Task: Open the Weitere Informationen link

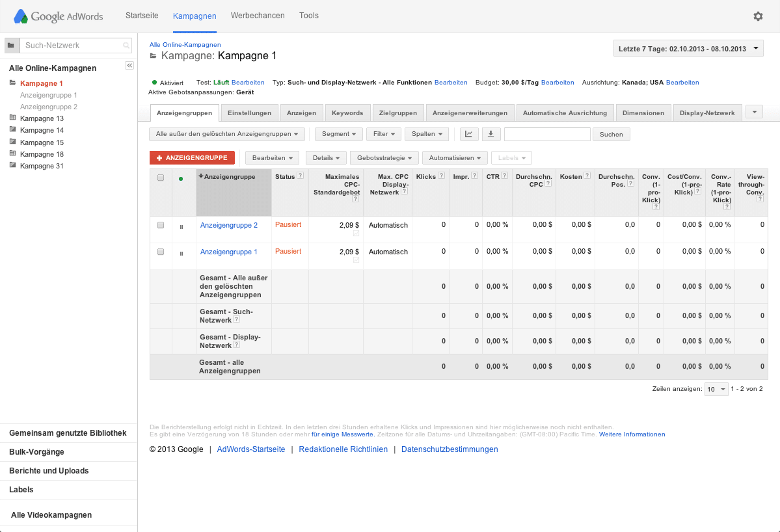Action: 632,434
